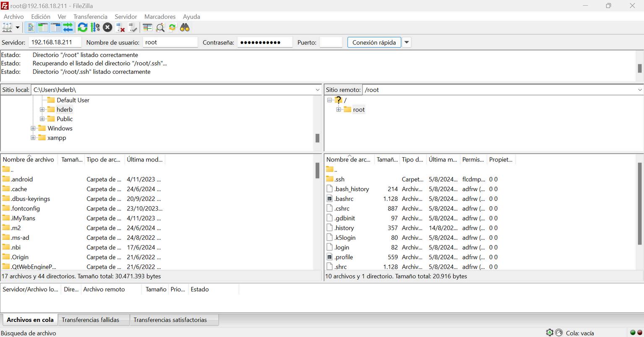Toggle the transfer queue view
Image resolution: width=644 pixels, height=337 pixels.
point(68,28)
